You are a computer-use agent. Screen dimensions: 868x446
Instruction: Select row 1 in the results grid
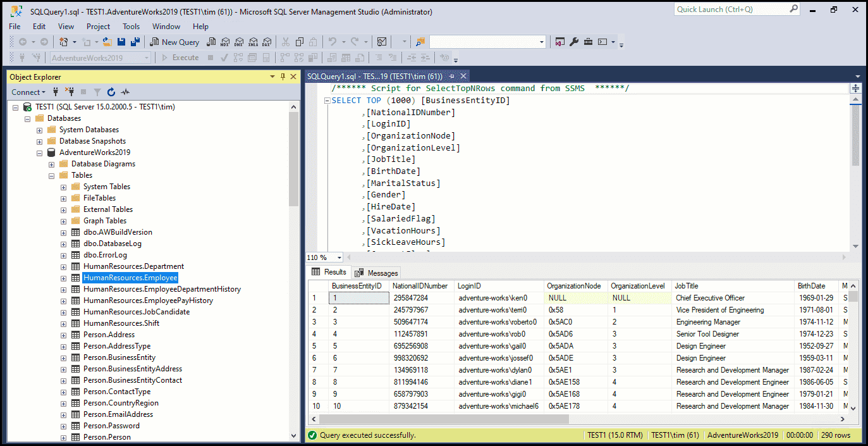click(314, 297)
